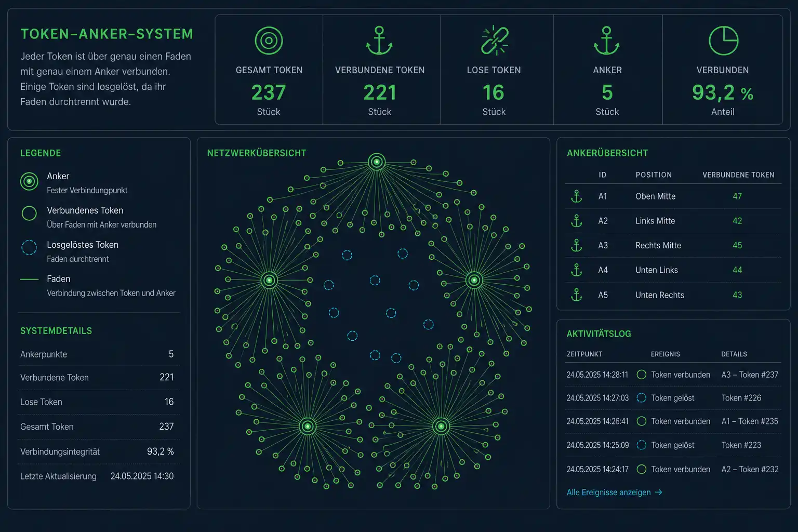Click the target icon above Gesamt Token
Viewport: 798px width, 532px height.
pyautogui.click(x=269, y=41)
